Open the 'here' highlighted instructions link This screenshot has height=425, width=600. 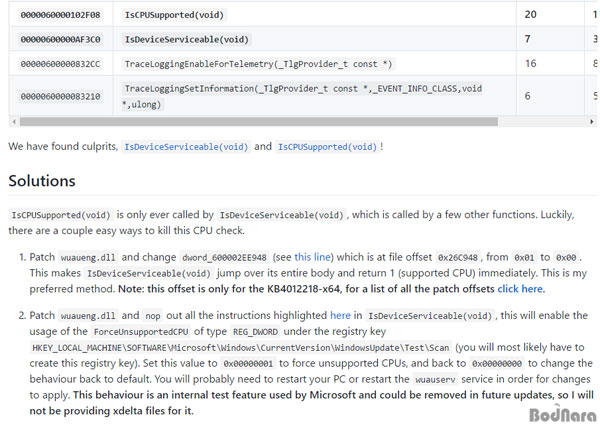pos(340,315)
